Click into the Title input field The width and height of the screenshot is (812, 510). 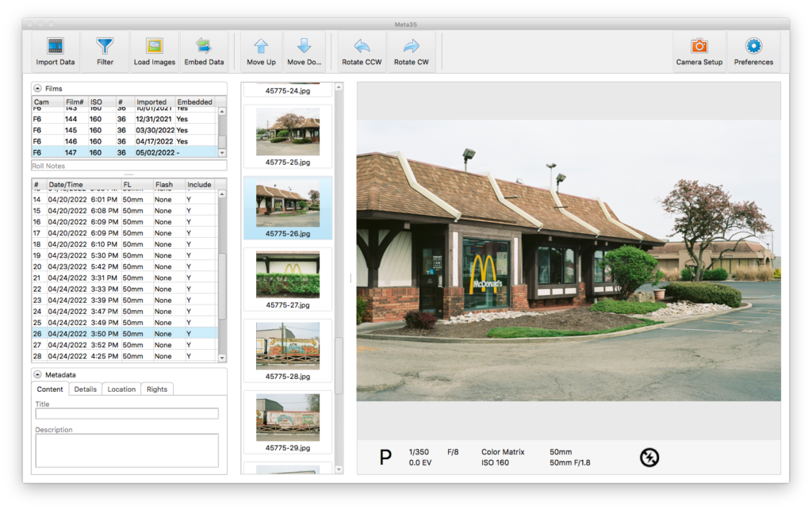(x=127, y=414)
